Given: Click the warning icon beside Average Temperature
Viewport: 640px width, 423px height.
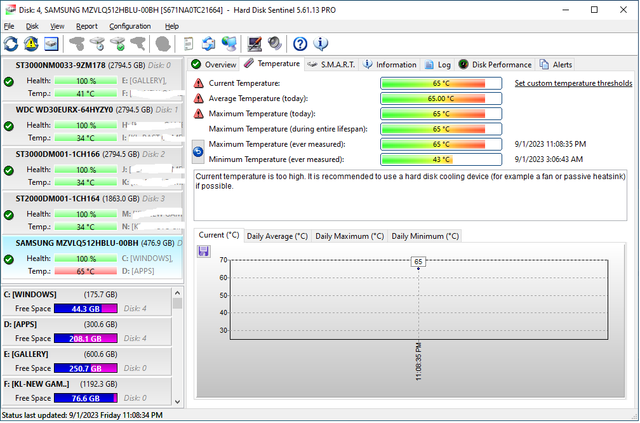Looking at the screenshot, I should click(x=198, y=98).
